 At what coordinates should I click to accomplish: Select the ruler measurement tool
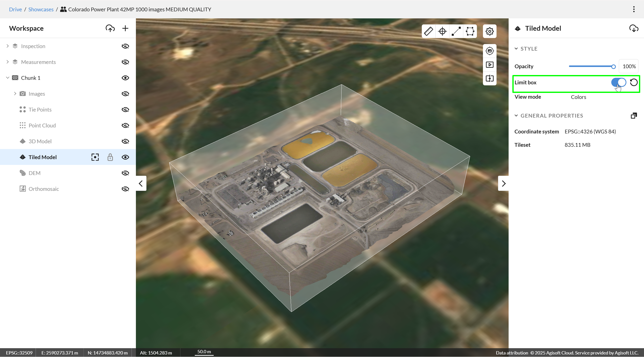(x=428, y=31)
